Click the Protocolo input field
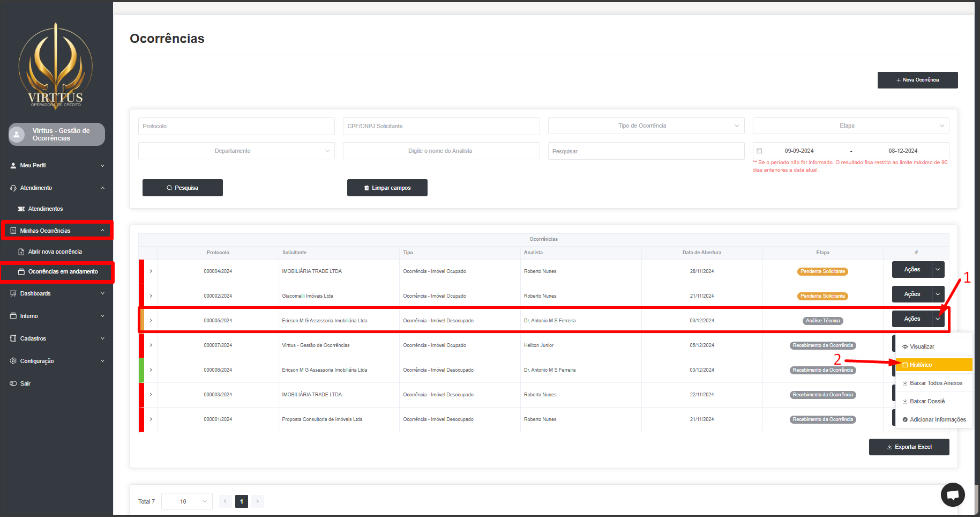 (x=236, y=127)
